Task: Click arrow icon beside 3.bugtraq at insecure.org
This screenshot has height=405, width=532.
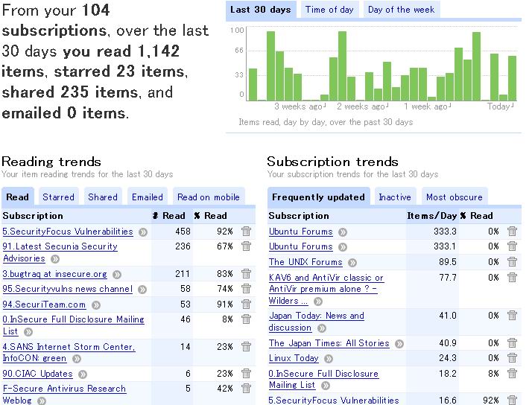Action: (x=117, y=275)
